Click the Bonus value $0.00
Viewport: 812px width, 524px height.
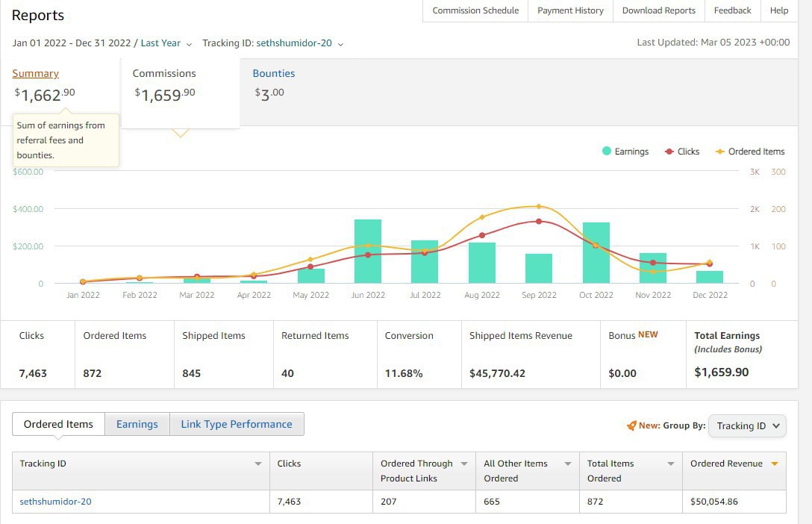[622, 373]
